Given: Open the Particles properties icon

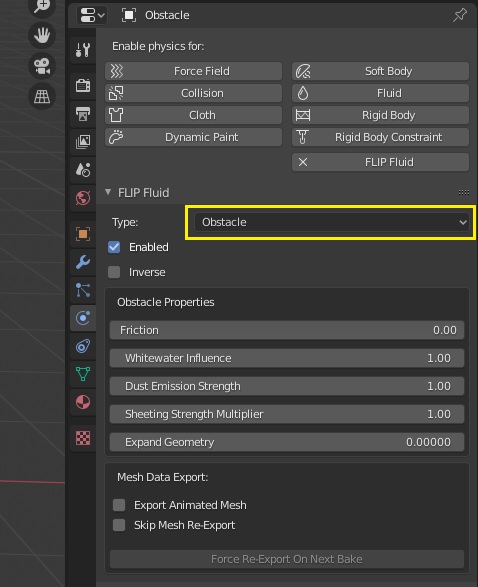Looking at the screenshot, I should 83,290.
